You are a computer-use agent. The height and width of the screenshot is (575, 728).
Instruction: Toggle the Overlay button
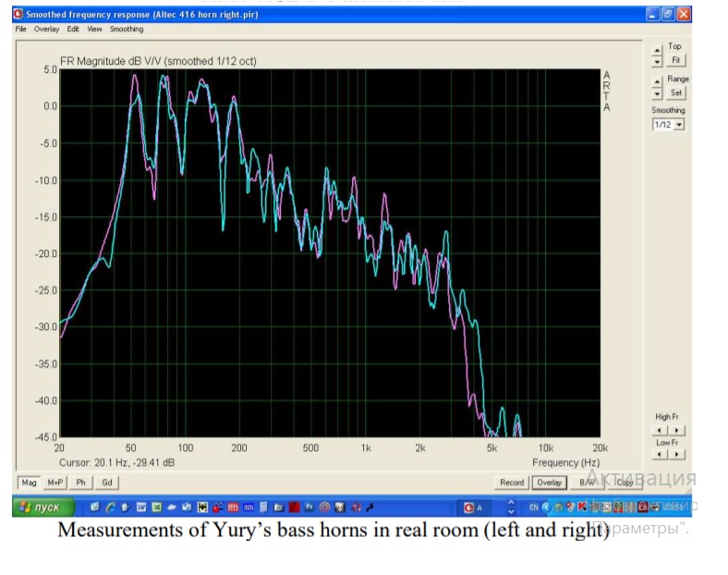pyautogui.click(x=549, y=483)
